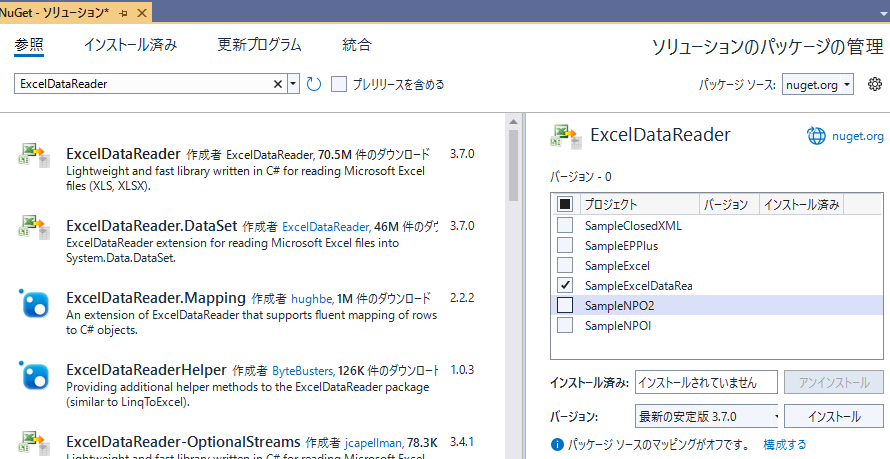Image resolution: width=890 pixels, height=459 pixels.
Task: Select ExcelDataReader.DataSet package title
Action: coord(152,226)
